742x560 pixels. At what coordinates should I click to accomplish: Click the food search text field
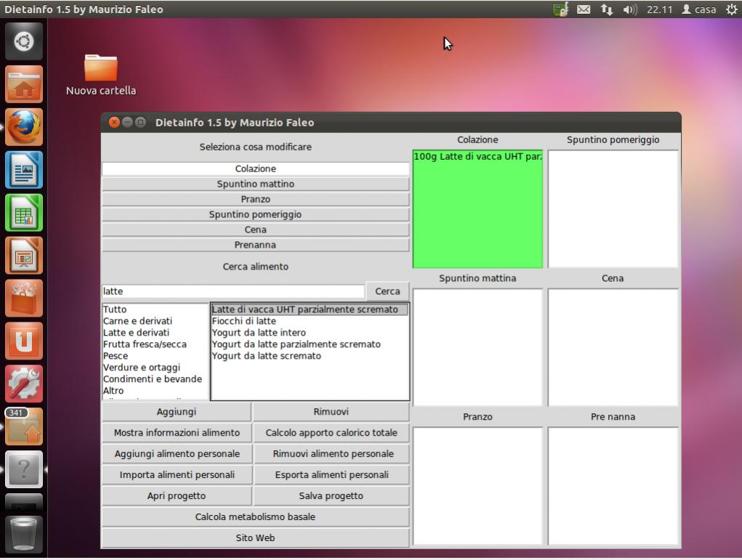[233, 291]
